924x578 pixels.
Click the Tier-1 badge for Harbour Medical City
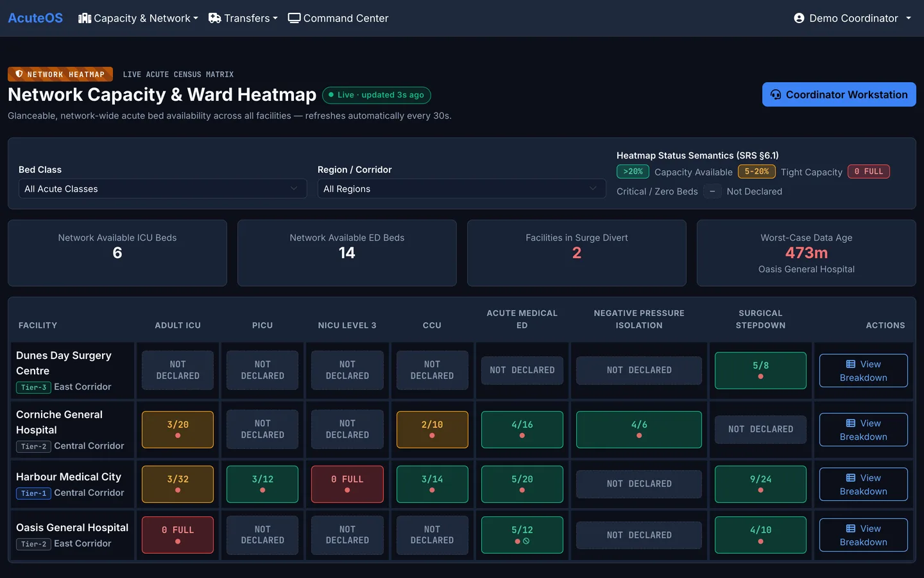[x=33, y=493]
